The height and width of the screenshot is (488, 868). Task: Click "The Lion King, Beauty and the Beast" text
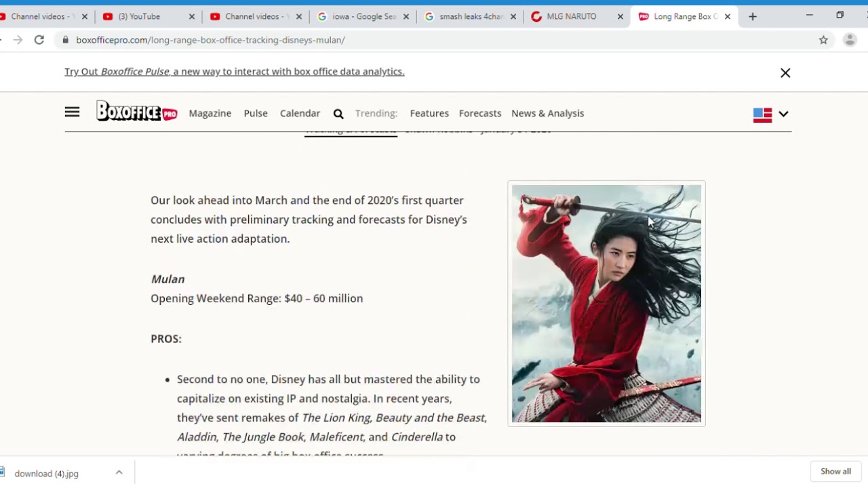(x=394, y=418)
